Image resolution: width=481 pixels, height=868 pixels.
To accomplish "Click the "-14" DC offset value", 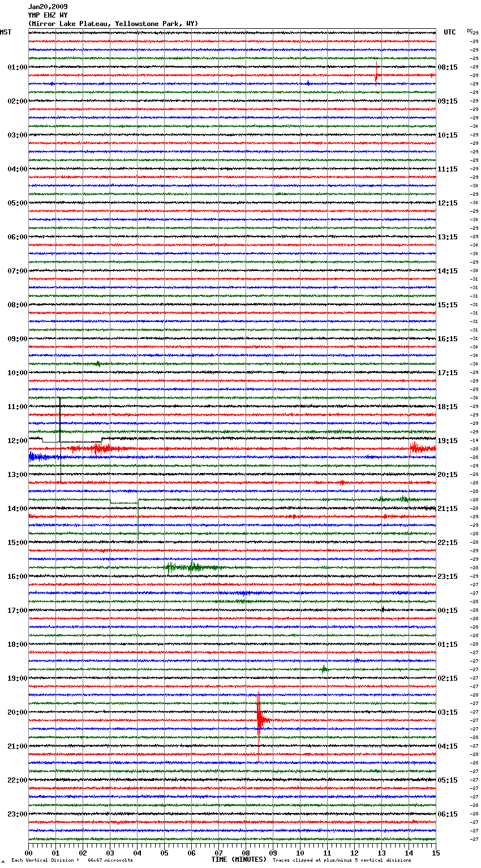I will pyautogui.click(x=474, y=441).
